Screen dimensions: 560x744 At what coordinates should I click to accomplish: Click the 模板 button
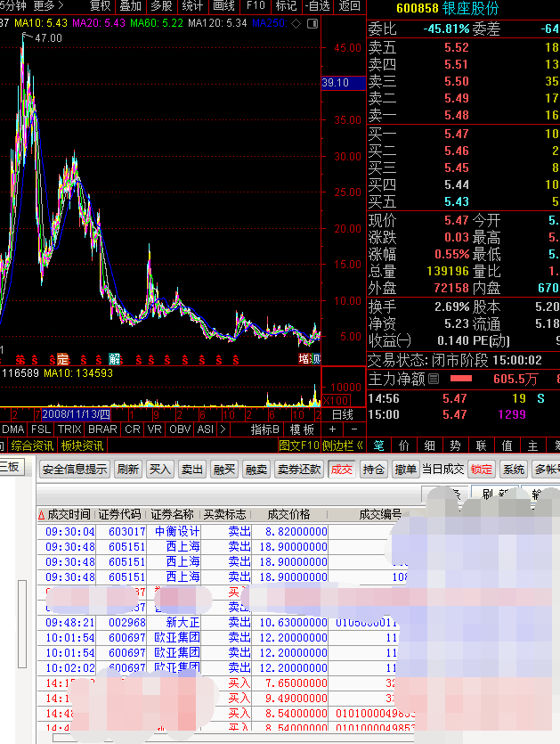coord(302,429)
